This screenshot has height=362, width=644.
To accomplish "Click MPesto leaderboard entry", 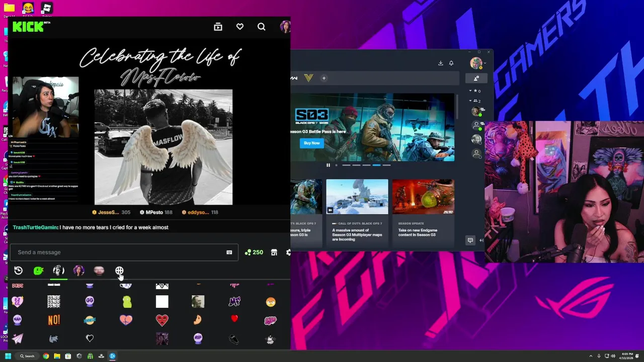I will click(156, 212).
